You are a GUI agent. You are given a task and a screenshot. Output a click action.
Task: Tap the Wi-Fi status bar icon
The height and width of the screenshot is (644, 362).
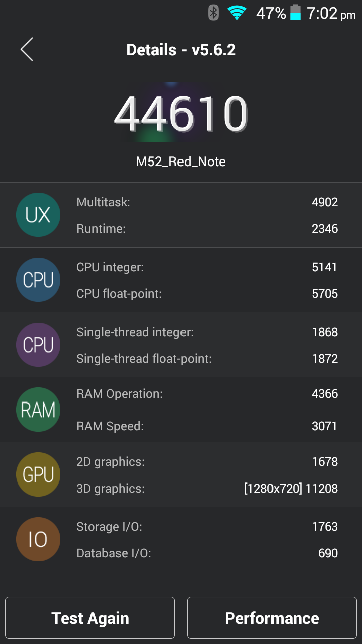coord(237,13)
